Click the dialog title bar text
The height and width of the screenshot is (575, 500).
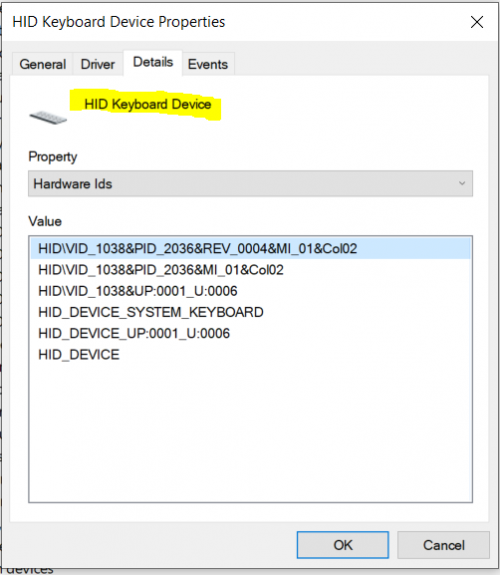[118, 22]
